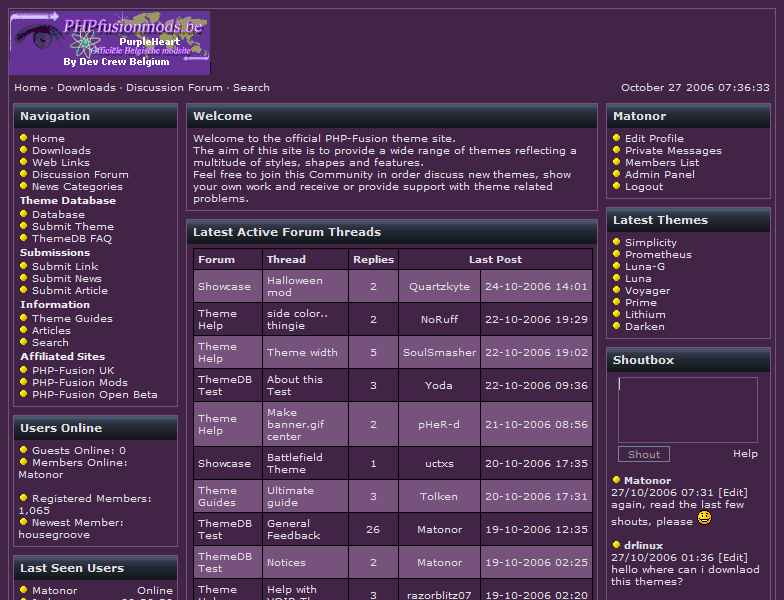Viewport: 784px width, 600px height.
Task: Open the Halloween mod thread
Action: (x=294, y=286)
